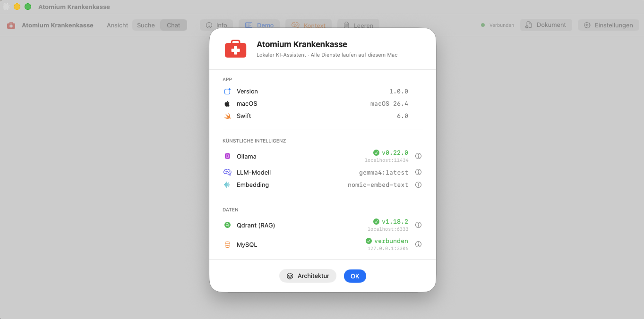Click the 'v0.22.0' Ollama version
Viewport: 644px width, 319px height.
point(395,152)
